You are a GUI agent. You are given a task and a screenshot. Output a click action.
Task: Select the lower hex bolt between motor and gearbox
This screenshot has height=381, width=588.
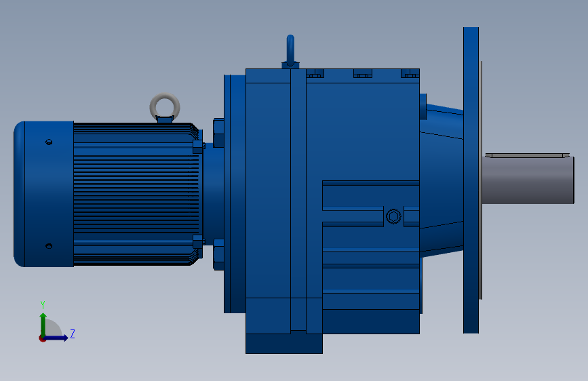pyautogui.click(x=218, y=255)
